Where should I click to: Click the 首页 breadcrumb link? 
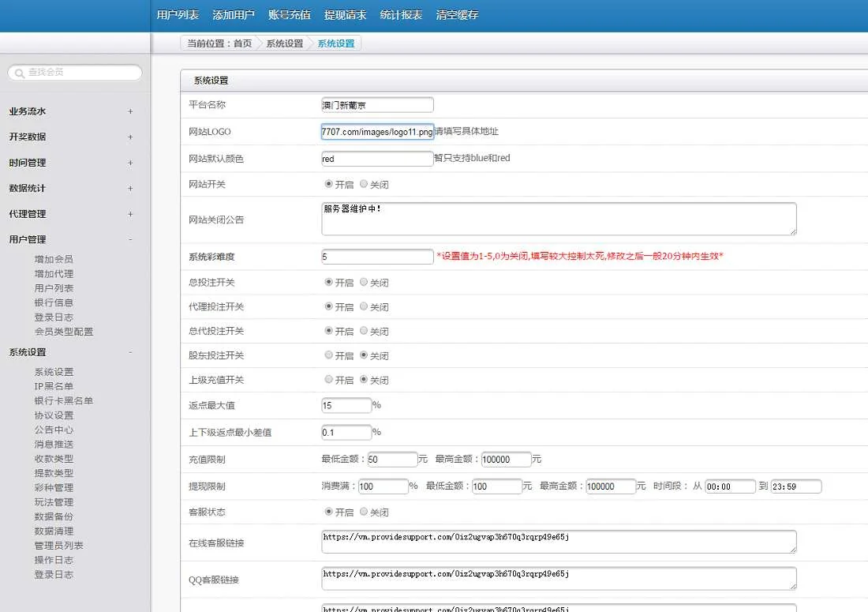click(x=242, y=43)
